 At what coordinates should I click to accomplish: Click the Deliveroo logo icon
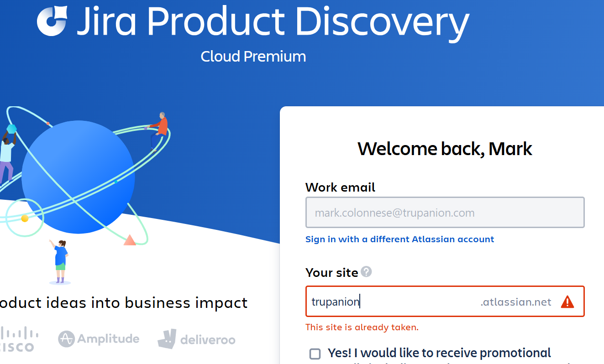point(168,338)
